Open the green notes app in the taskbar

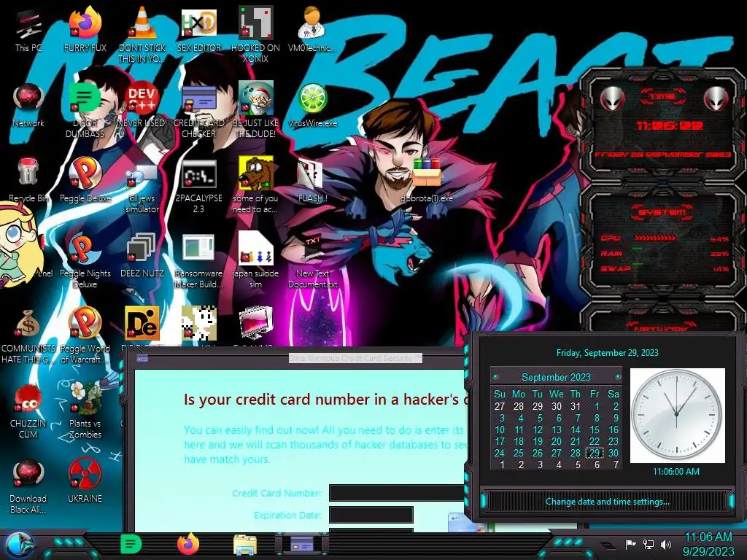coord(131,544)
